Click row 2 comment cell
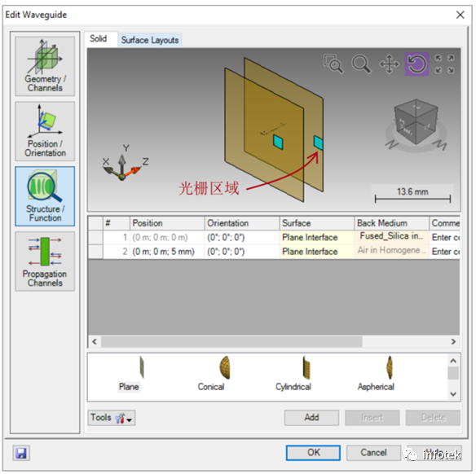Screen dimensions: 476x474 click(x=445, y=252)
